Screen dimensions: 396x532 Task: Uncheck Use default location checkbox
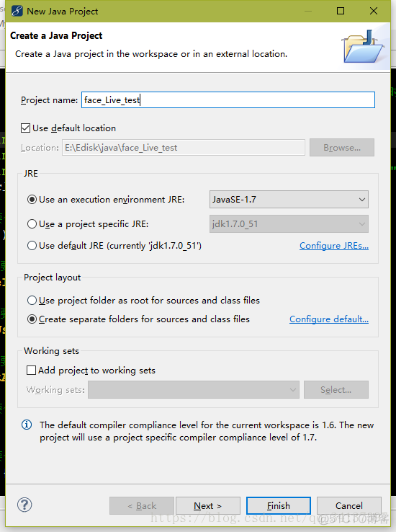25,128
